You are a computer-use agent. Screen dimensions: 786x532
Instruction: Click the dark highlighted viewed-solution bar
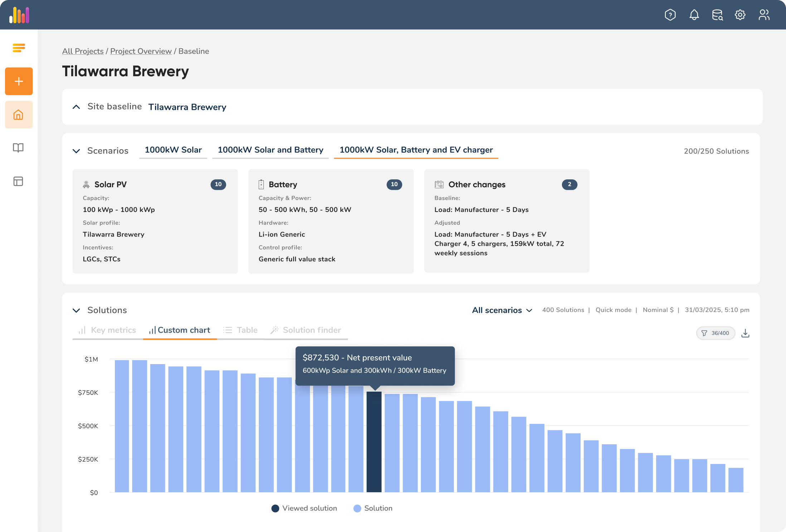pos(374,442)
